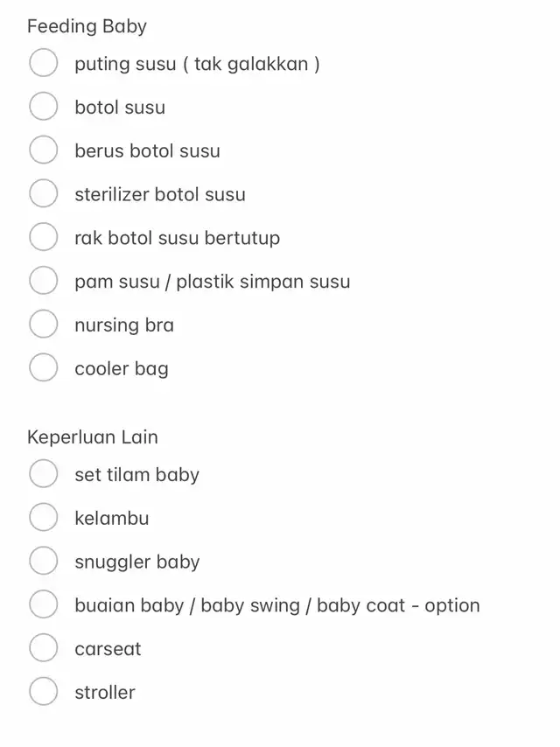Tick the carseat circle
The height and width of the screenshot is (747, 560).
[44, 647]
